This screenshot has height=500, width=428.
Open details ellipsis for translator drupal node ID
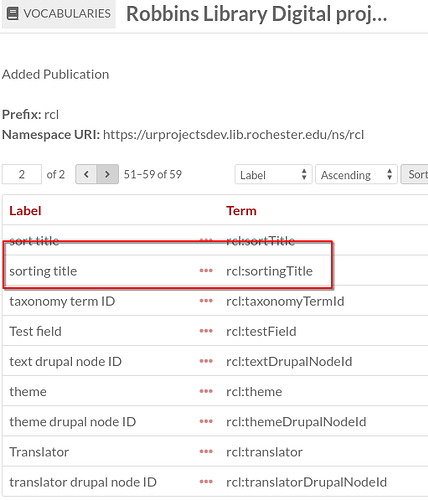(x=206, y=482)
